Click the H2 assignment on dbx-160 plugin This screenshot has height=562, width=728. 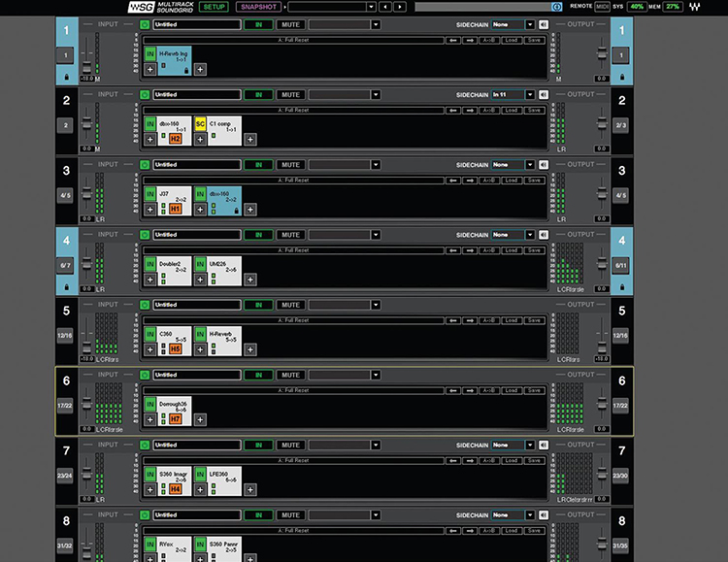175,139
